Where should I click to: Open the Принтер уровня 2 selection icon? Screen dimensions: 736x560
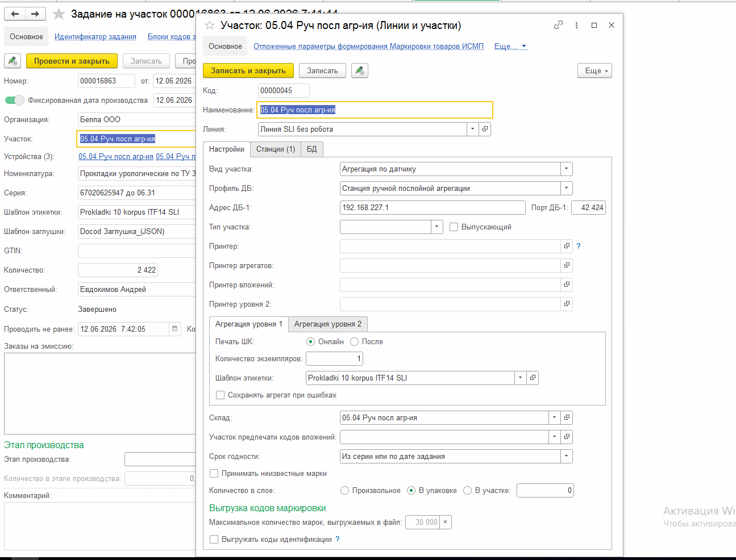(x=567, y=304)
